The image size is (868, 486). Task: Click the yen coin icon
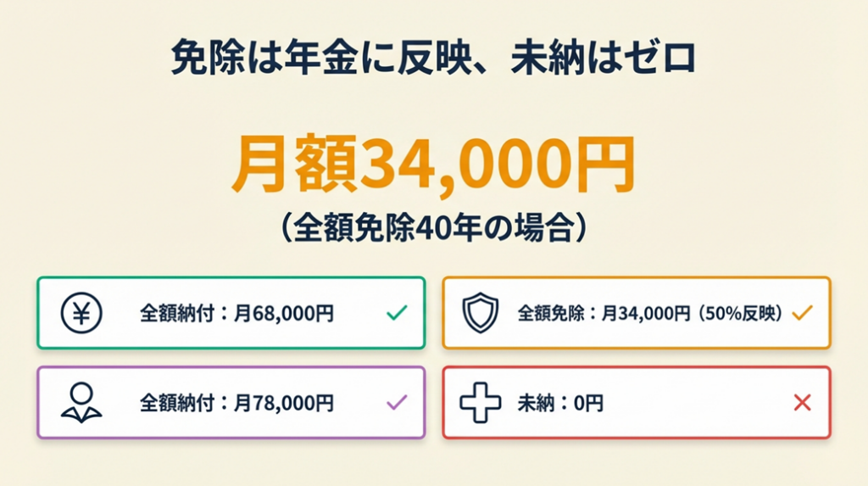point(81,313)
